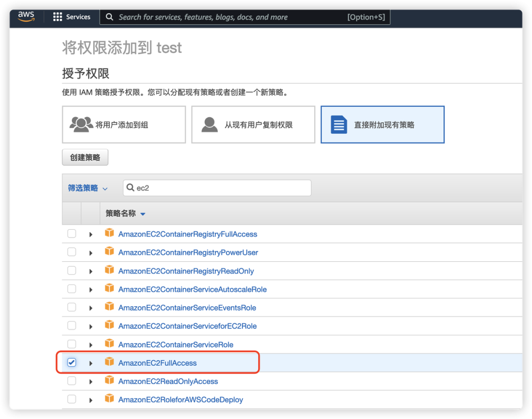Open AmazonEC2ContainerServiceforEC2Role policy link
Image resolution: width=532 pixels, height=419 pixels.
187,326
